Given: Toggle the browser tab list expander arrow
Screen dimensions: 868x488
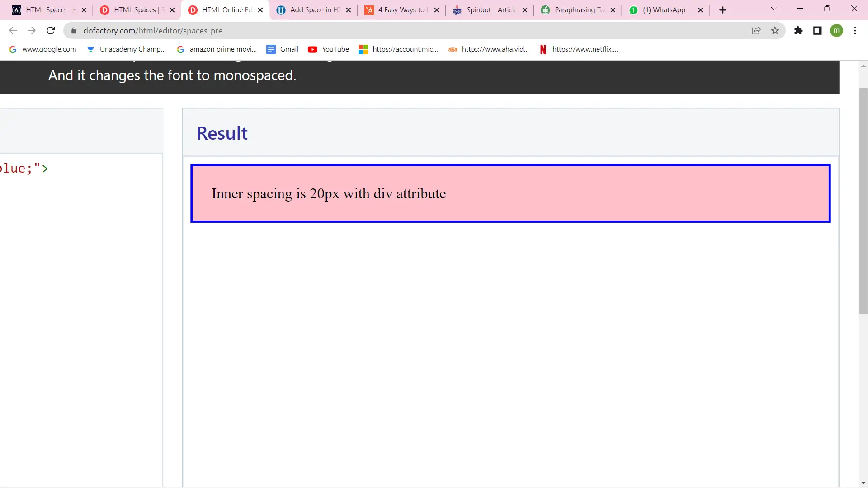Looking at the screenshot, I should pyautogui.click(x=774, y=9).
